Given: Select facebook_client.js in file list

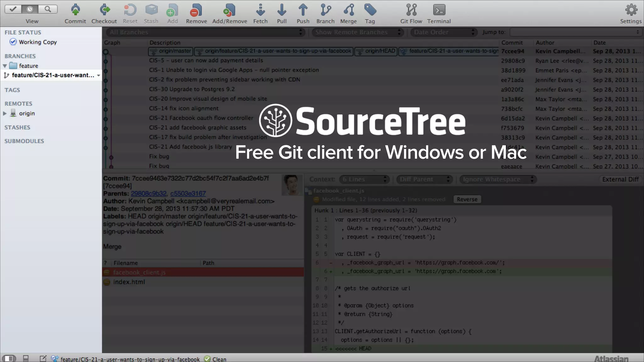Looking at the screenshot, I should click(x=203, y=272).
